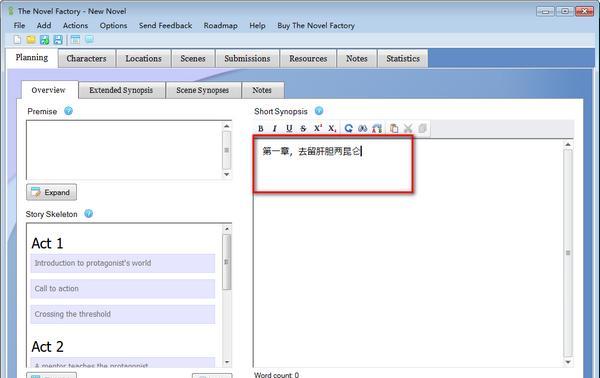The image size is (600, 378).
Task: Click Premise scrollbar up arrow
Action: tap(227, 126)
